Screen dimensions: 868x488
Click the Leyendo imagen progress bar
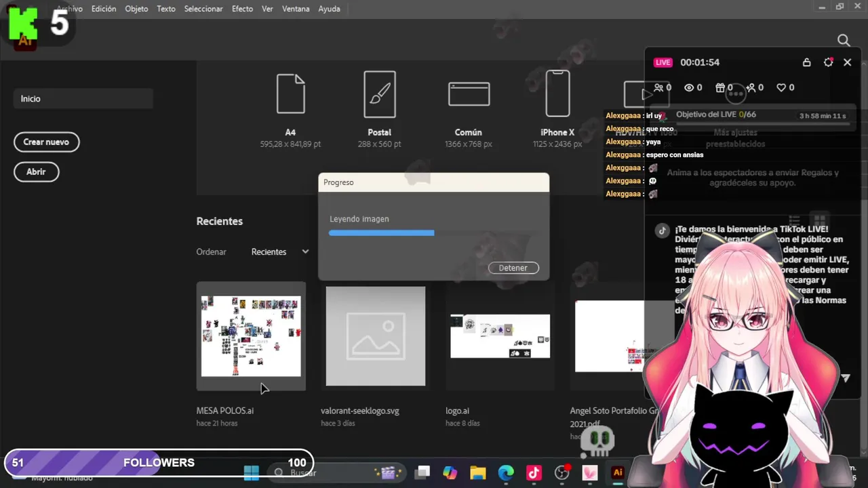click(x=434, y=232)
